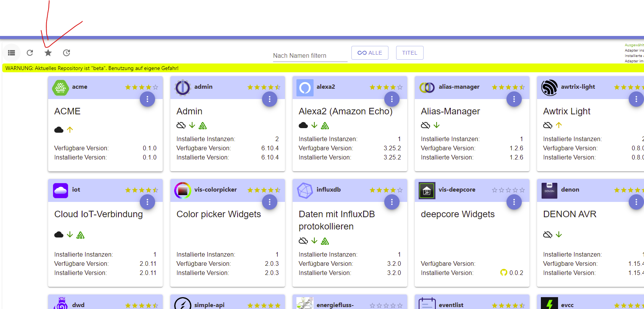Click the update check circular arrow icon
Image resolution: width=644 pixels, height=309 pixels.
point(66,53)
